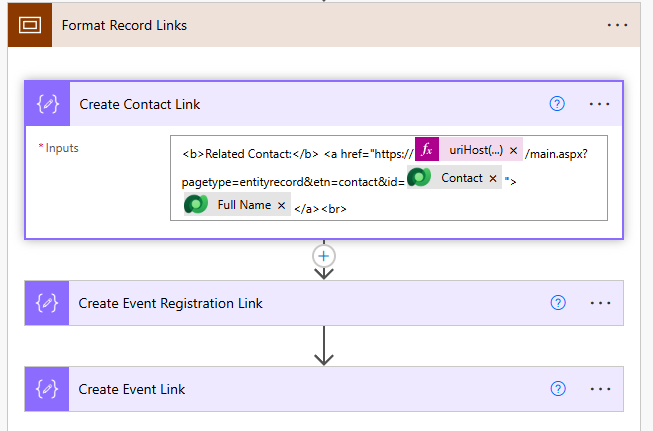The height and width of the screenshot is (431, 653).
Task: Click the uriHost fx expression icon
Action: (x=427, y=150)
